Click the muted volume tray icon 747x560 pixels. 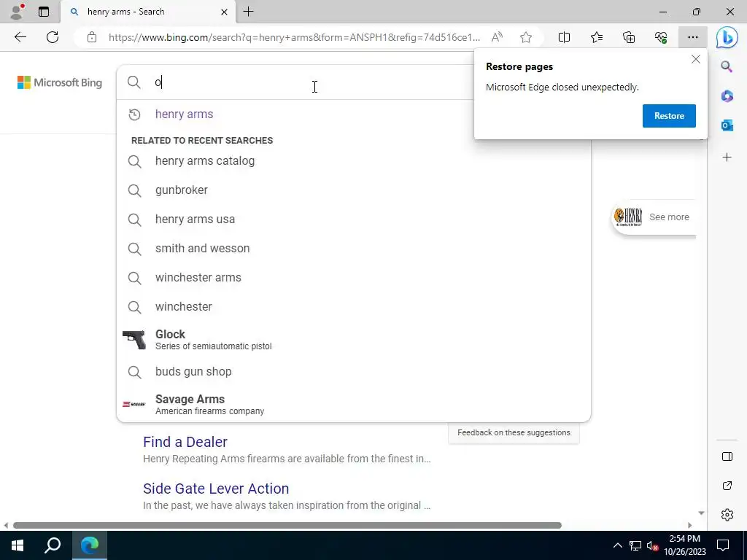(x=652, y=545)
